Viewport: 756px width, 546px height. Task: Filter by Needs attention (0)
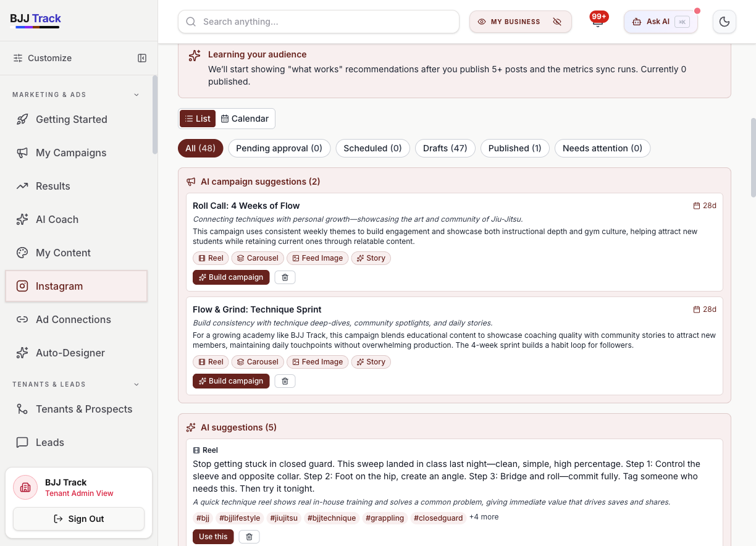click(602, 148)
